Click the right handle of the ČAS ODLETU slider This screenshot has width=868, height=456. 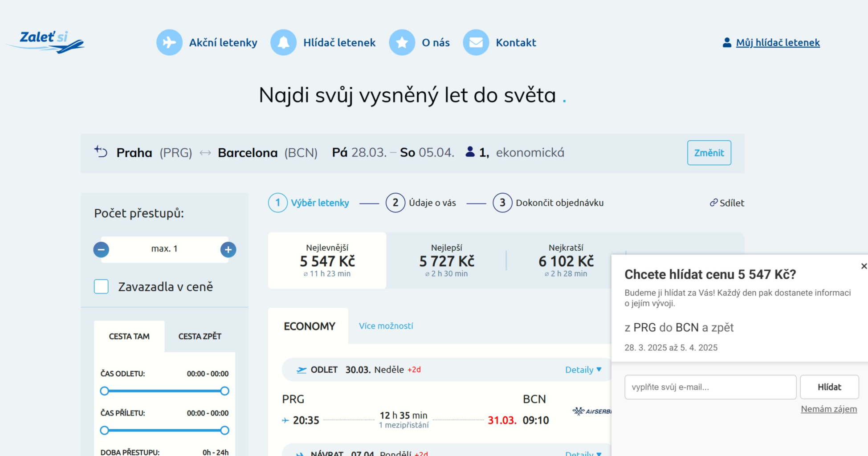point(225,391)
